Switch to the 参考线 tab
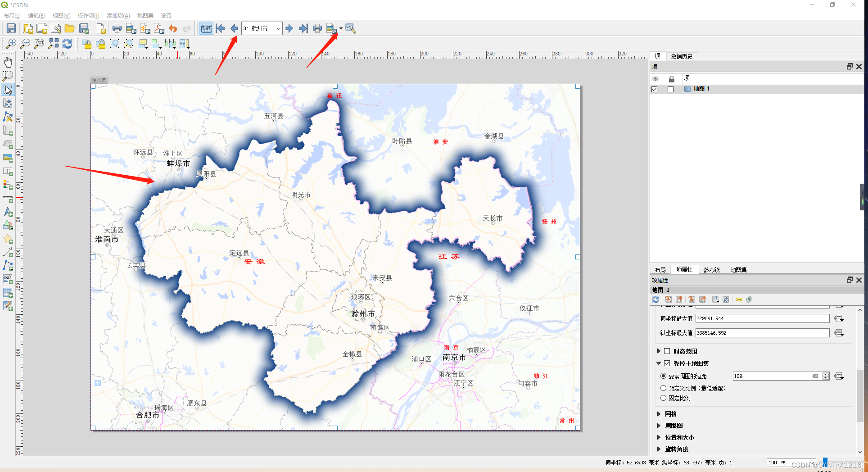Image resolution: width=868 pixels, height=472 pixels. (711, 269)
